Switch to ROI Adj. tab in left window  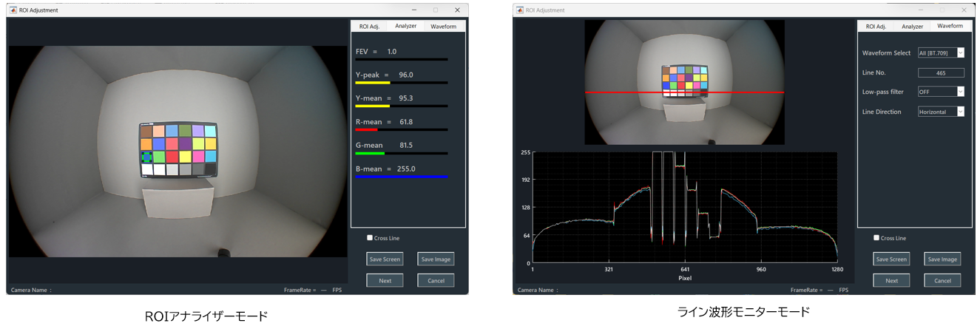pos(369,27)
